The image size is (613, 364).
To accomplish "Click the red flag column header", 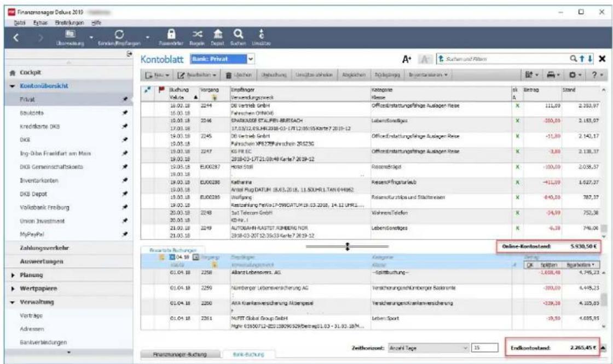I will coord(161,90).
